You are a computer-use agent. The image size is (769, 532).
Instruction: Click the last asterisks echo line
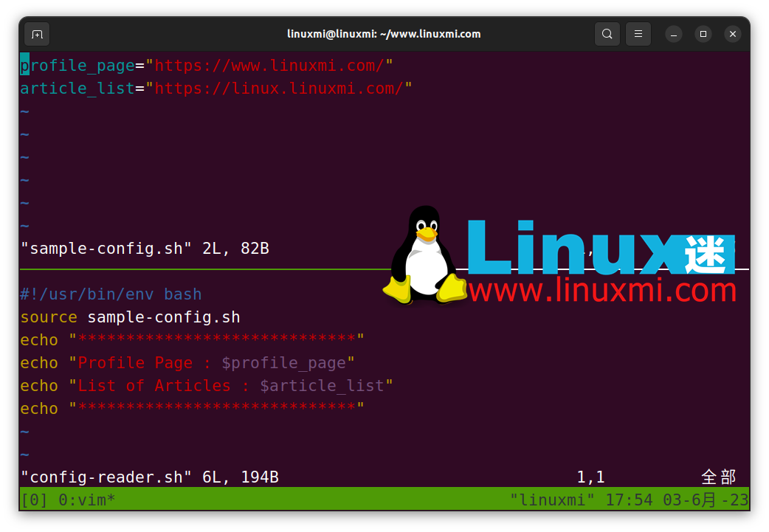click(192, 408)
